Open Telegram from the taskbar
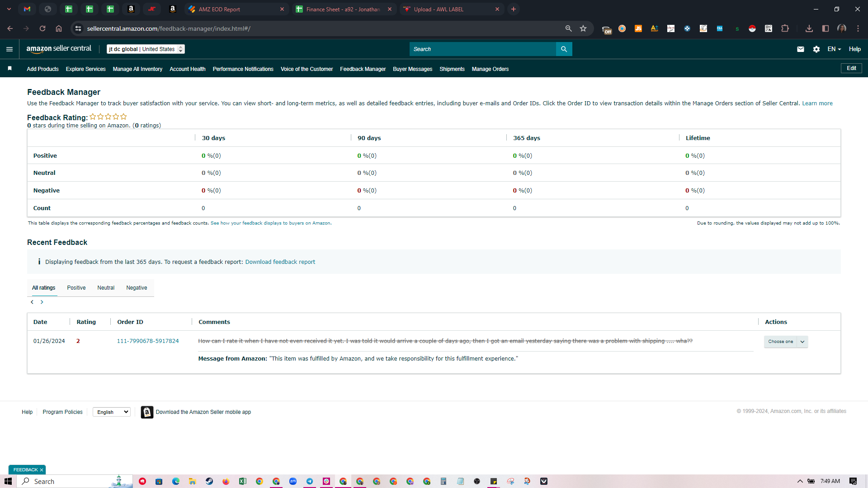 [x=310, y=481]
